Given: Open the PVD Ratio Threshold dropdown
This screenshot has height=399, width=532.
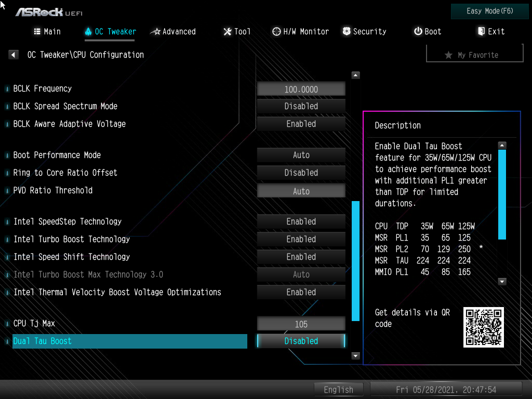Looking at the screenshot, I should point(301,190).
